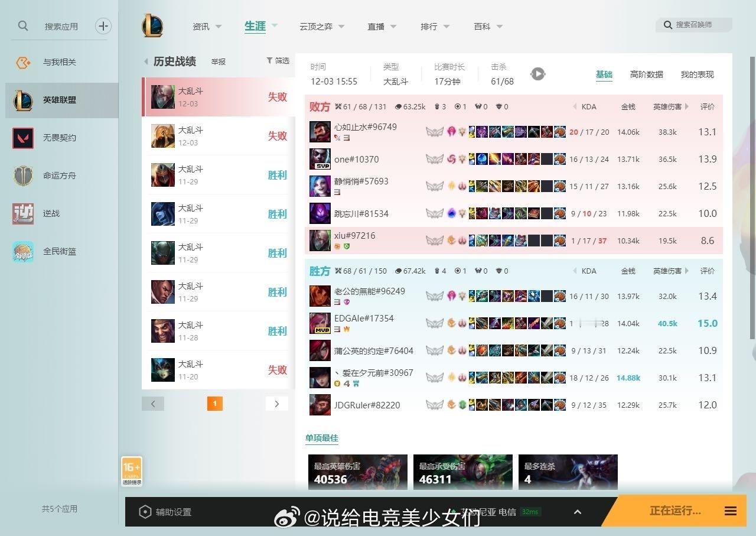Click the League of Legends logo icon
The width and height of the screenshot is (756, 536).
click(152, 26)
